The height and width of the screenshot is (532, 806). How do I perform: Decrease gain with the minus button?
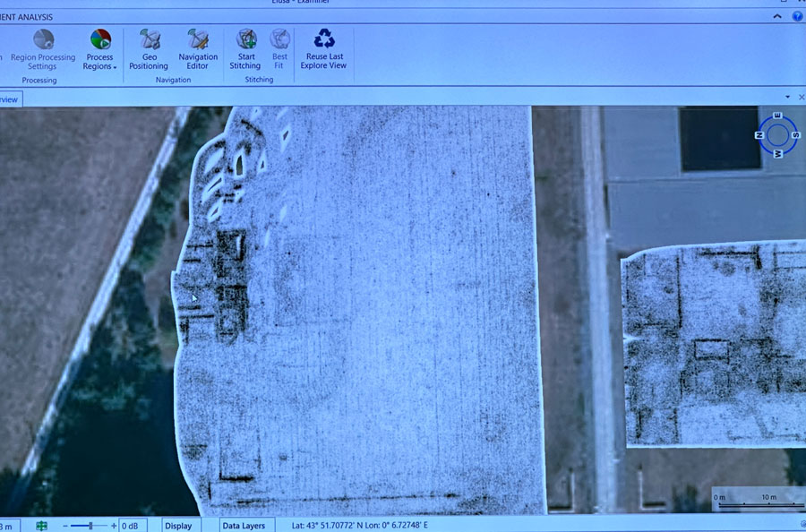pyautogui.click(x=67, y=526)
